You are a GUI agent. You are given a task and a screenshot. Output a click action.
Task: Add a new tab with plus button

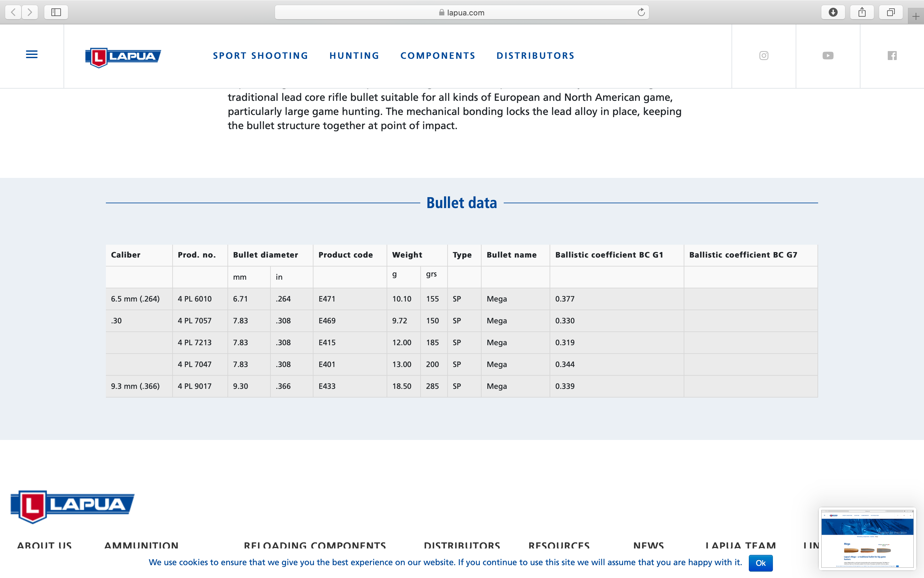click(916, 16)
